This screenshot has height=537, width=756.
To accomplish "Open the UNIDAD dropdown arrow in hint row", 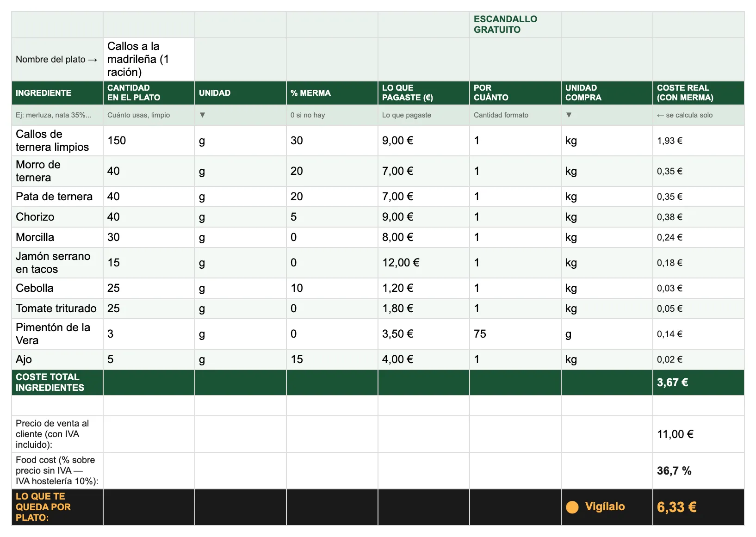I will [202, 115].
